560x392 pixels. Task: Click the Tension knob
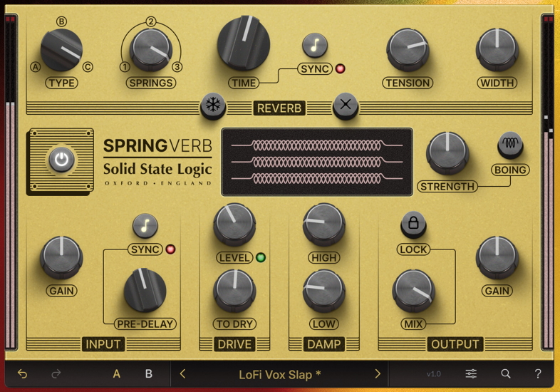[x=408, y=49]
